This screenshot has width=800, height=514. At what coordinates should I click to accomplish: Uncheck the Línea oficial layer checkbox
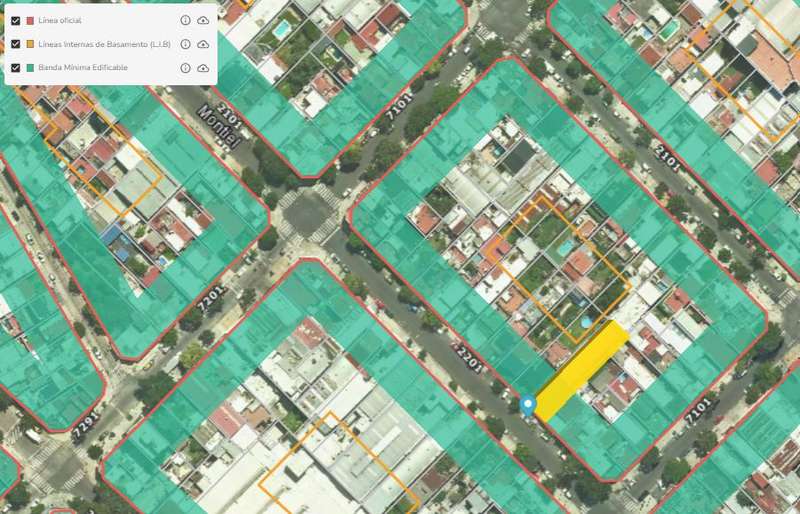[15, 20]
